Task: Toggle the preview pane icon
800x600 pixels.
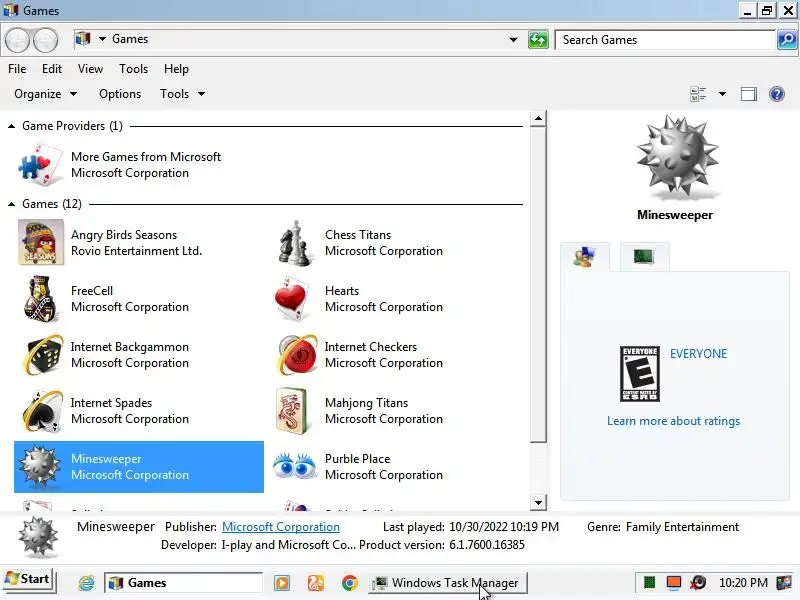Action: point(748,94)
